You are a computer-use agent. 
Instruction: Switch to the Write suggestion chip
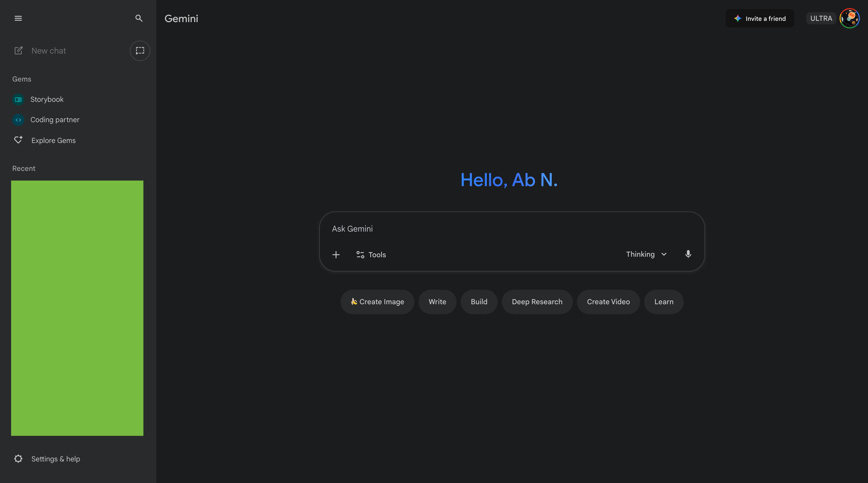437,302
